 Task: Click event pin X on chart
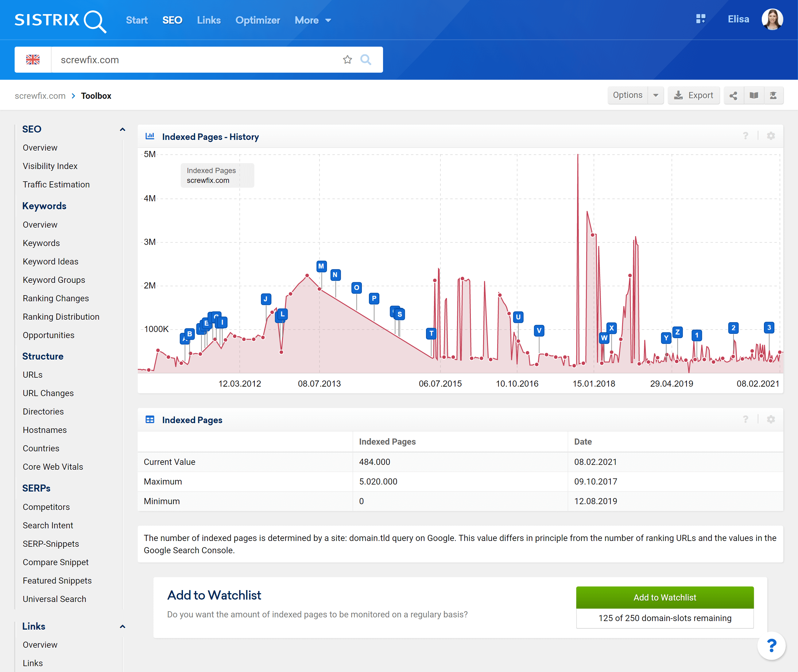click(611, 328)
